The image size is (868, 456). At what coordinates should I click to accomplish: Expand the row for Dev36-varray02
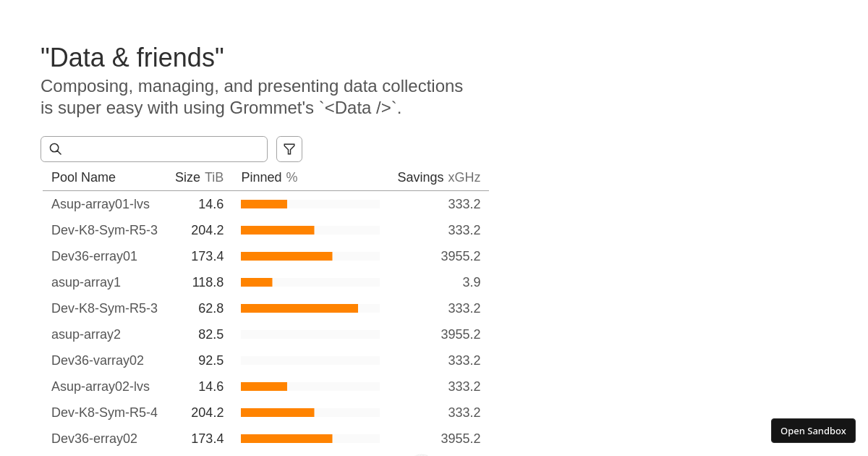98,360
